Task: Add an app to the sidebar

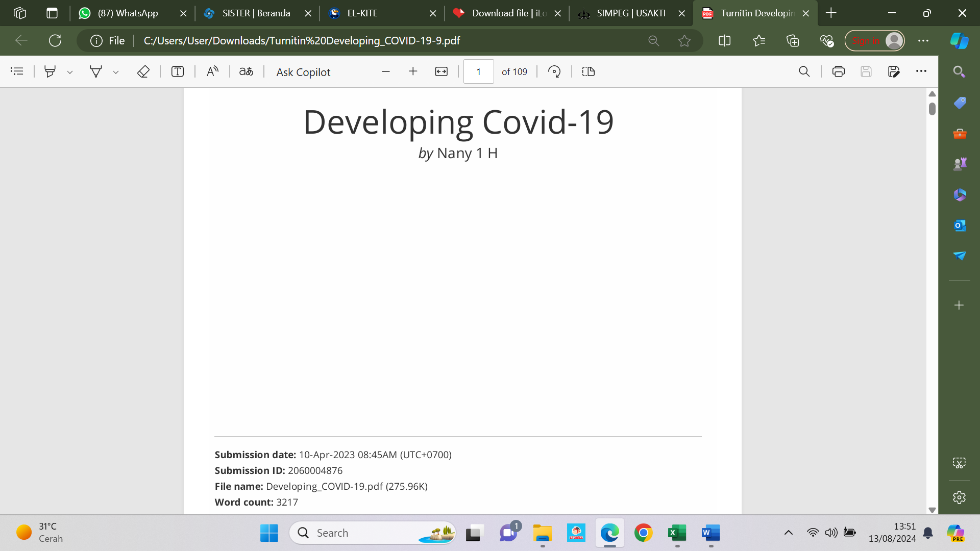Action: pyautogui.click(x=959, y=305)
